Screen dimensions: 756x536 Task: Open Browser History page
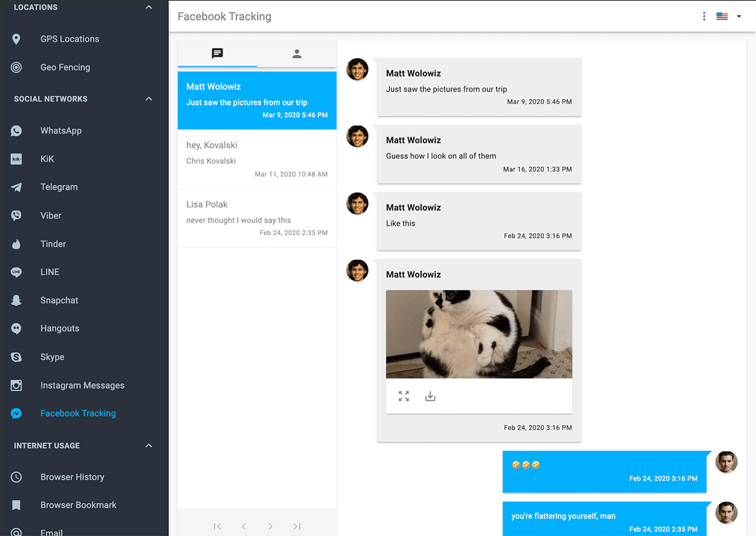point(72,477)
